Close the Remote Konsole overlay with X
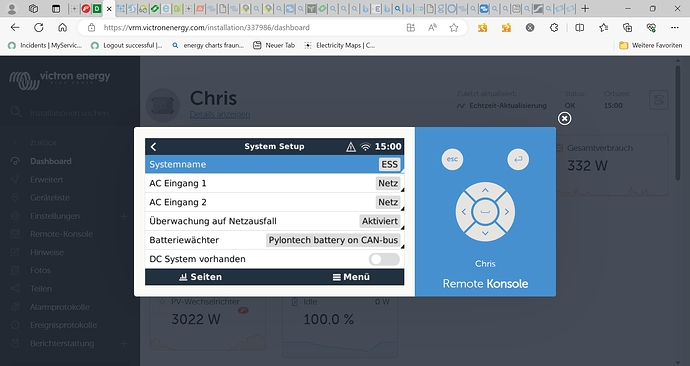 [x=565, y=118]
